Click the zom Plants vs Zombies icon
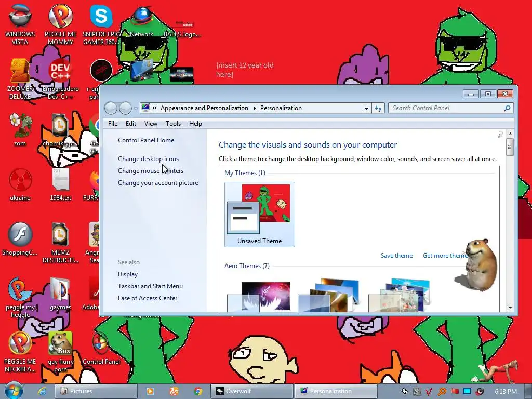Image resolution: width=532 pixels, height=399 pixels. click(20, 129)
